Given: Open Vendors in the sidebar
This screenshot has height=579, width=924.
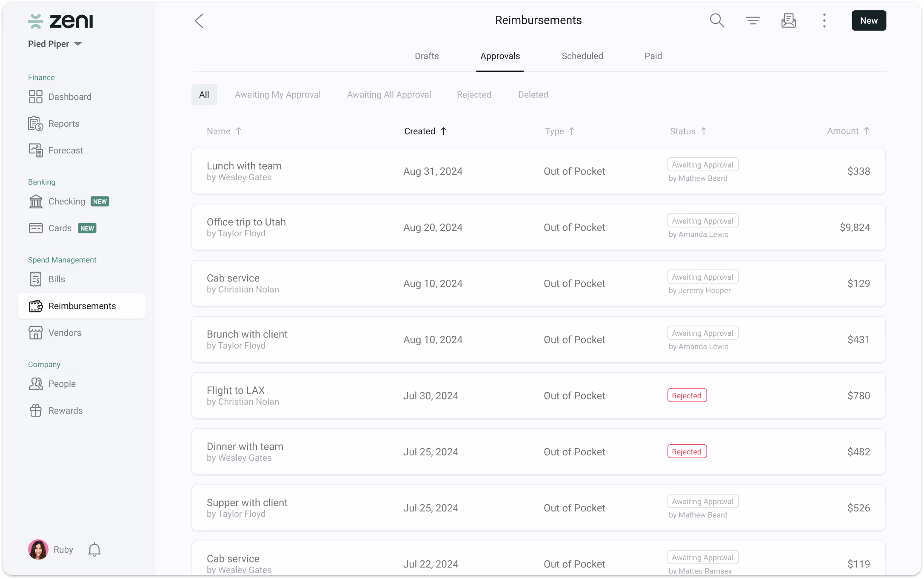Looking at the screenshot, I should point(55,333).
